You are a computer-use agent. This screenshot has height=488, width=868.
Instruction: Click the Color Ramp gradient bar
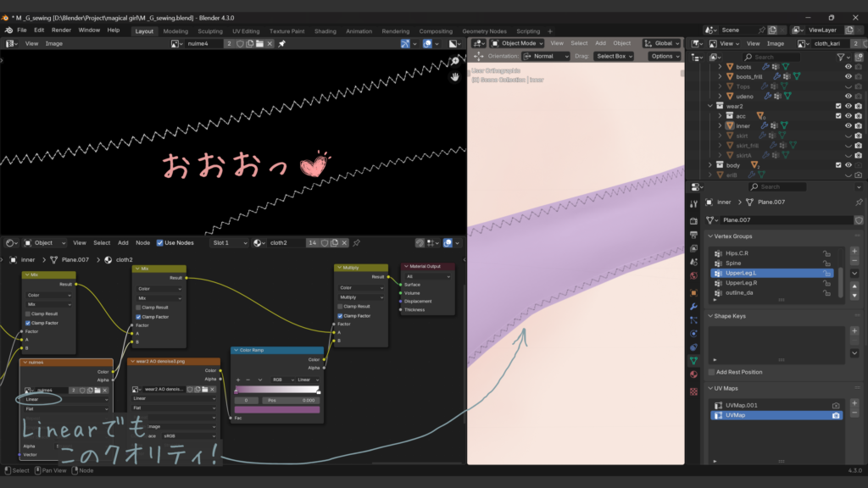[x=277, y=391]
